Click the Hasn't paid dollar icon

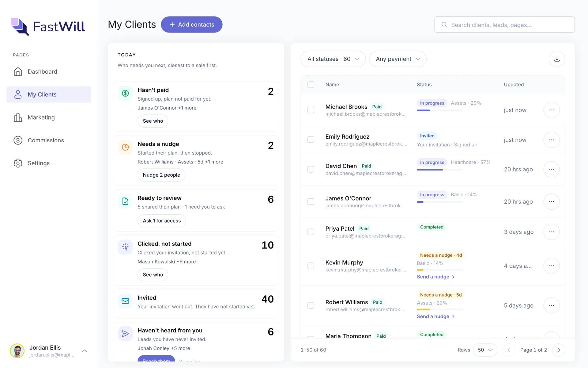pos(125,93)
